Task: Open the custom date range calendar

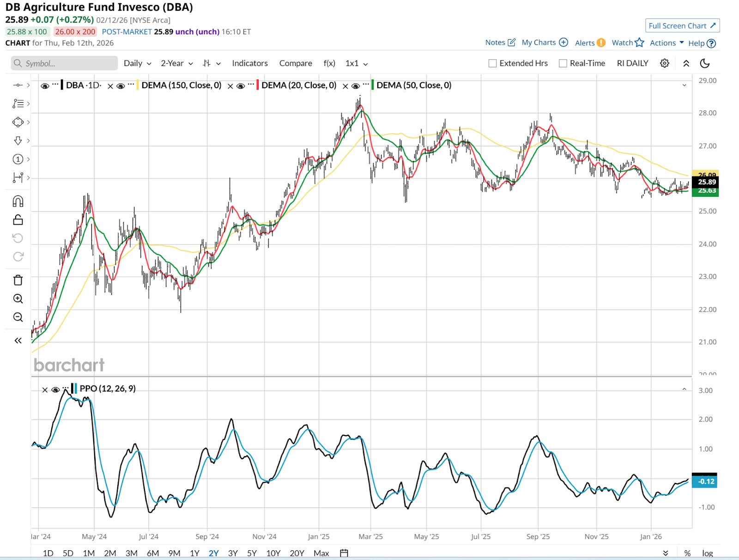Action: click(344, 553)
